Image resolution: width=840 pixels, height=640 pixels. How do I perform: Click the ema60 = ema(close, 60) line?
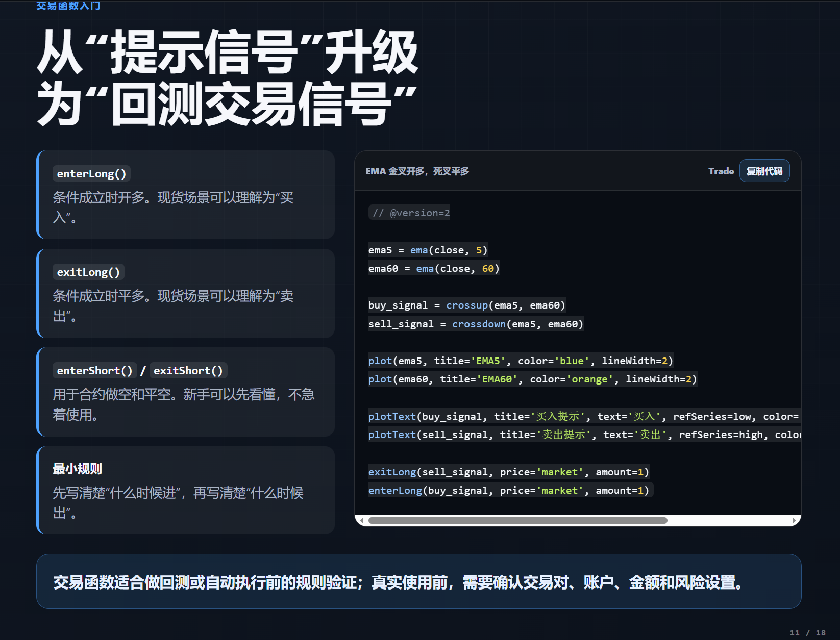tap(434, 268)
